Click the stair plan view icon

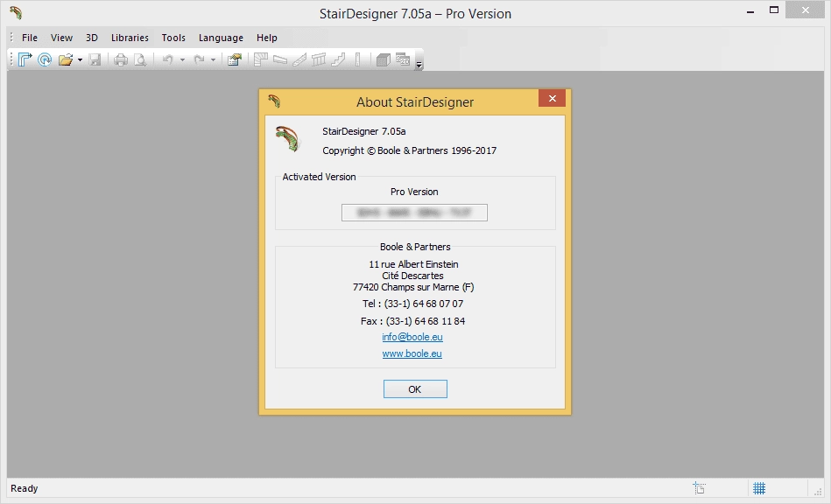coord(260,59)
